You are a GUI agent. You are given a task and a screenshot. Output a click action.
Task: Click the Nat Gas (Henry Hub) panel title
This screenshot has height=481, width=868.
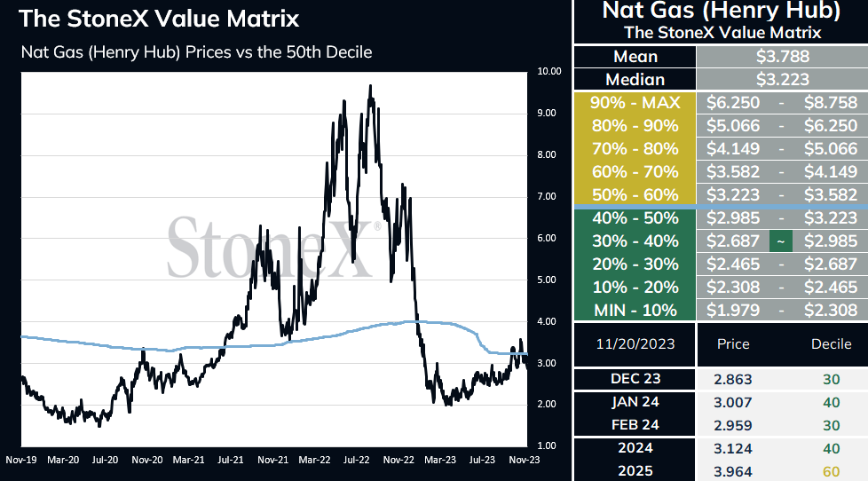pyautogui.click(x=722, y=11)
